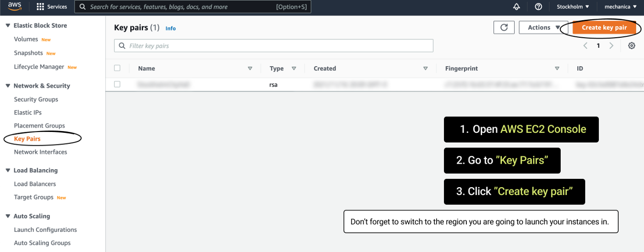Select Key Pairs in the sidebar
Screen dimensions: 644x252
pyautogui.click(x=27, y=139)
